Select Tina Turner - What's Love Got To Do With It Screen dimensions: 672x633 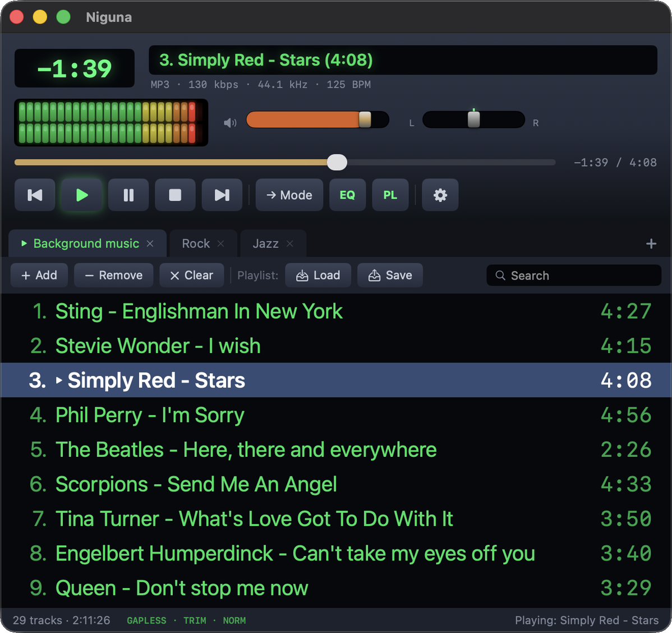point(336,519)
